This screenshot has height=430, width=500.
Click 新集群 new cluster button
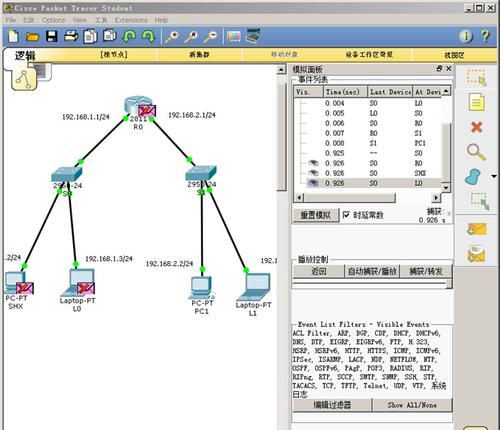tap(199, 55)
